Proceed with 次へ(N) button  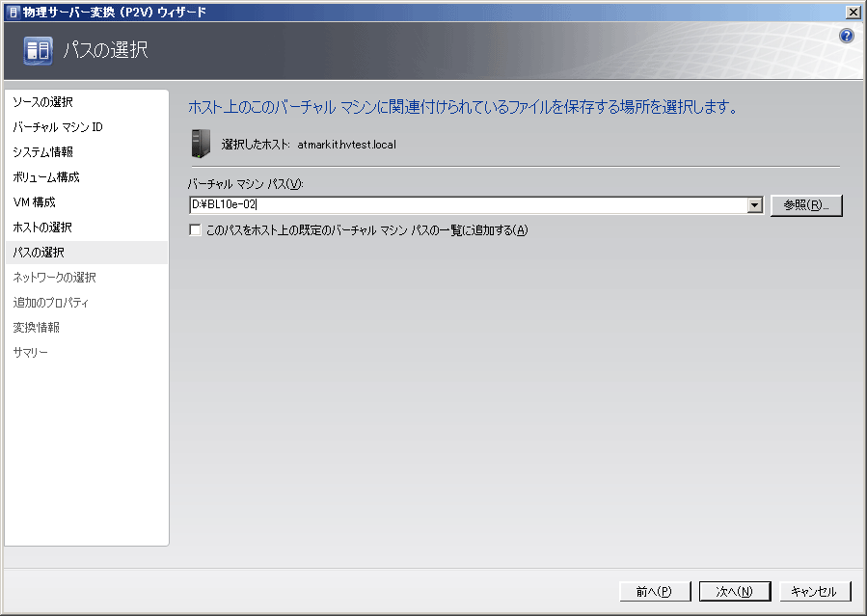[734, 591]
